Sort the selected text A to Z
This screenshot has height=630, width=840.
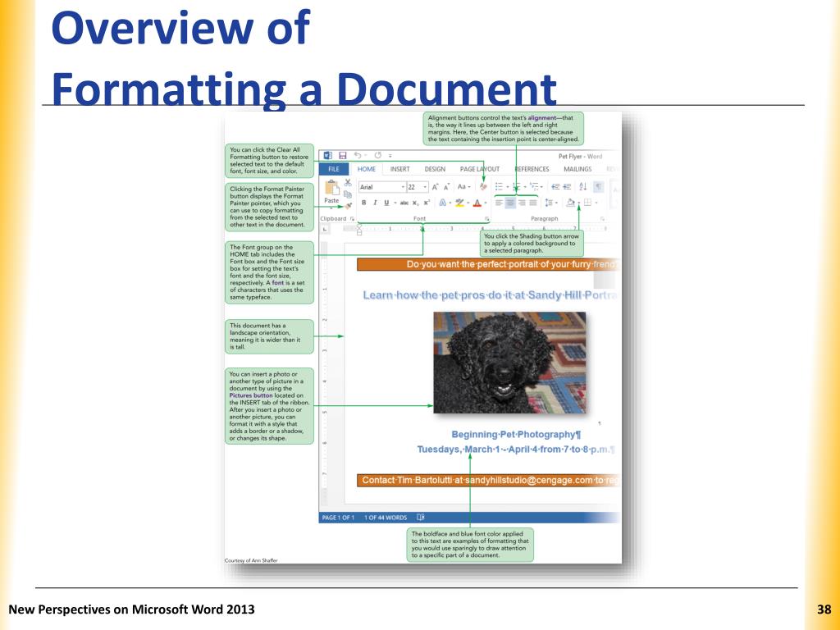[583, 186]
